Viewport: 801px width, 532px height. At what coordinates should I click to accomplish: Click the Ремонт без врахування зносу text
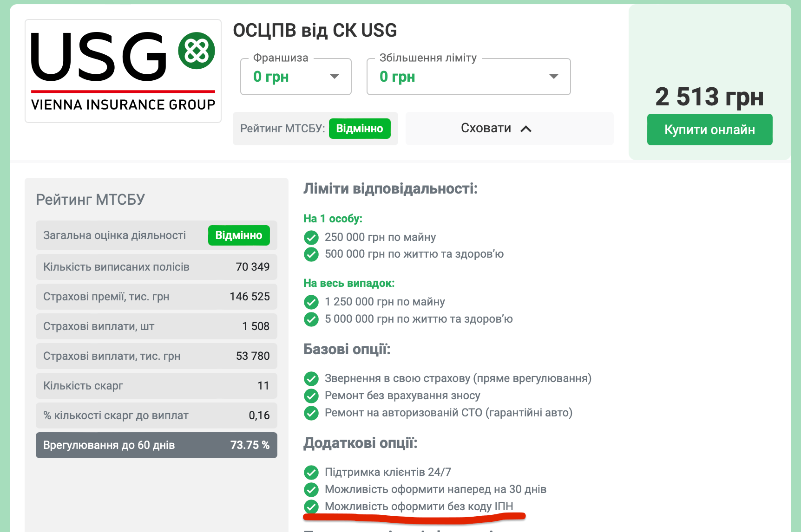[402, 396]
